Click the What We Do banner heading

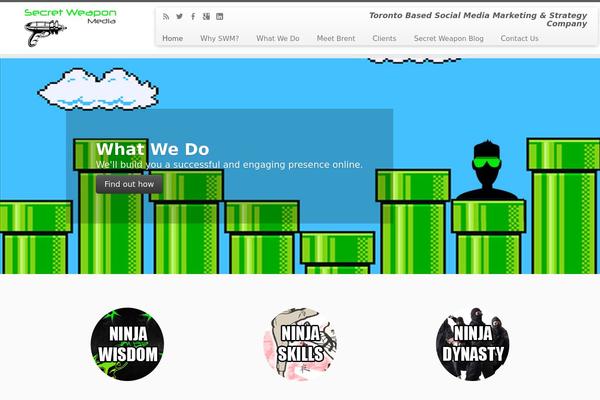pyautogui.click(x=153, y=149)
